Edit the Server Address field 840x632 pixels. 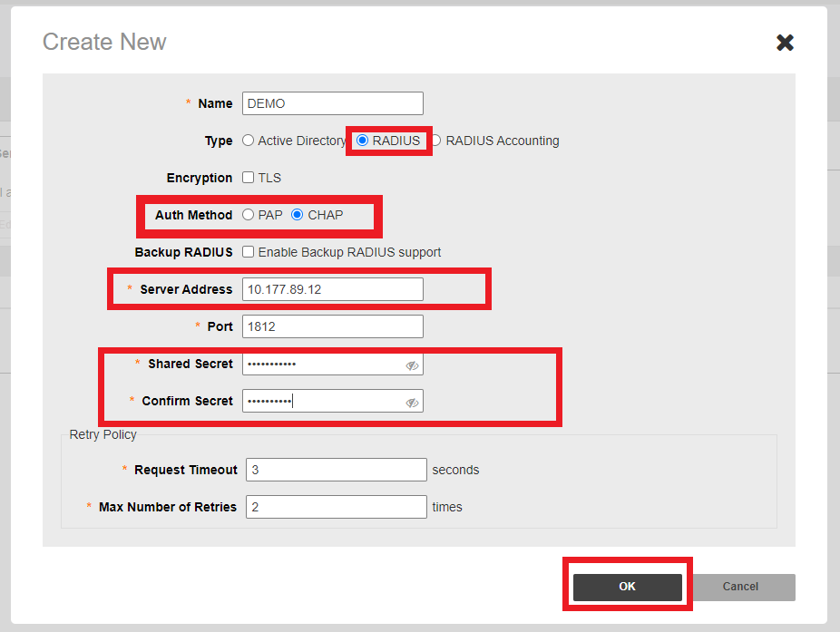(332, 289)
